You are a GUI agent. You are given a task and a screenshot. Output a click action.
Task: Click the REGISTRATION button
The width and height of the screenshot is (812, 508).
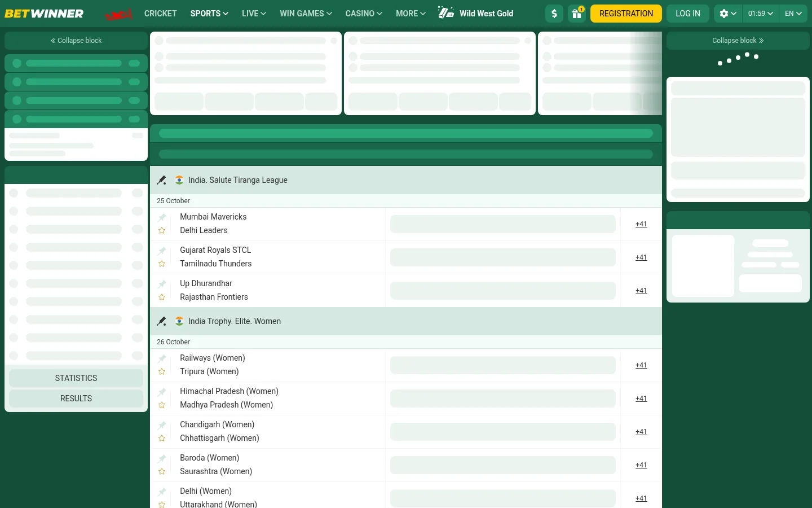tap(626, 14)
